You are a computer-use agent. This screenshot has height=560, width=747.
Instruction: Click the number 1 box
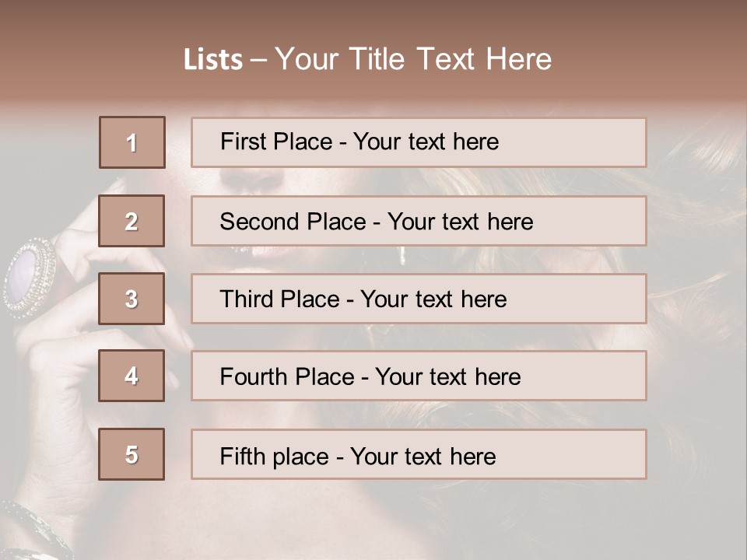coord(132,142)
